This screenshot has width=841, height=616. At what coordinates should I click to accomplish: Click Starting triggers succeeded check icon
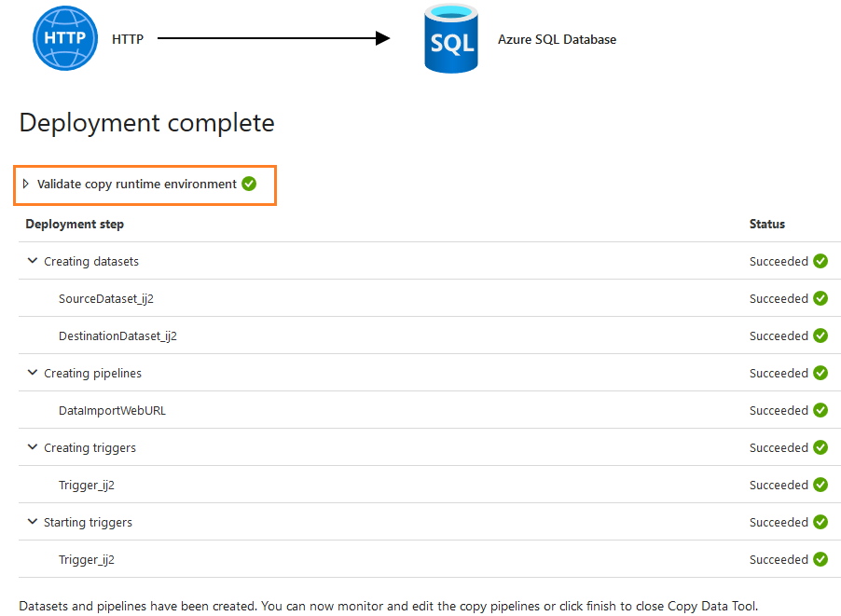click(x=820, y=523)
